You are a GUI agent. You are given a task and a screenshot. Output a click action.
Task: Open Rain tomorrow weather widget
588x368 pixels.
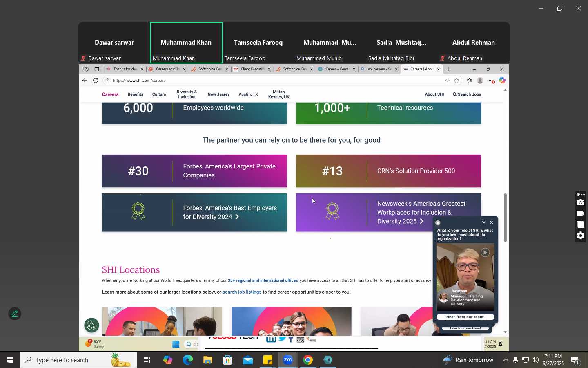(468, 360)
